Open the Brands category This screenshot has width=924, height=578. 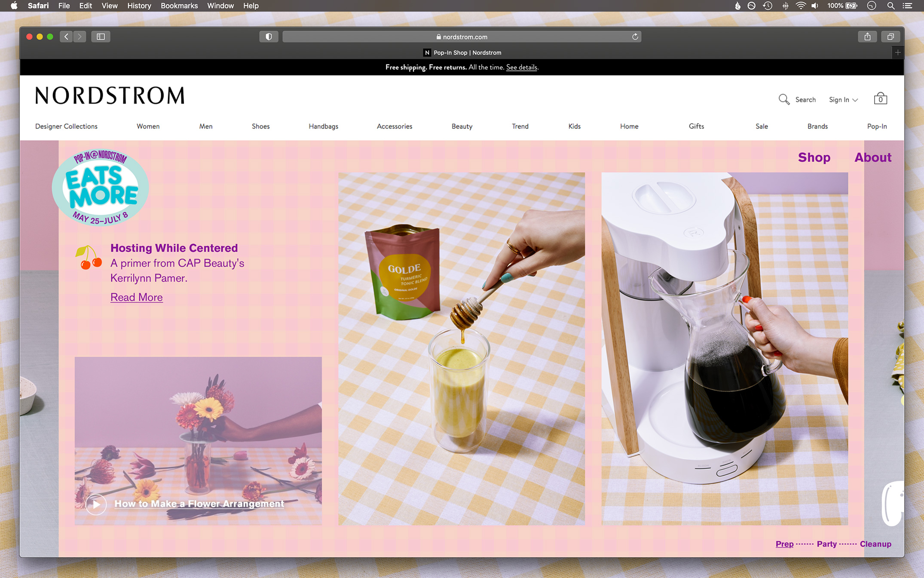817,126
